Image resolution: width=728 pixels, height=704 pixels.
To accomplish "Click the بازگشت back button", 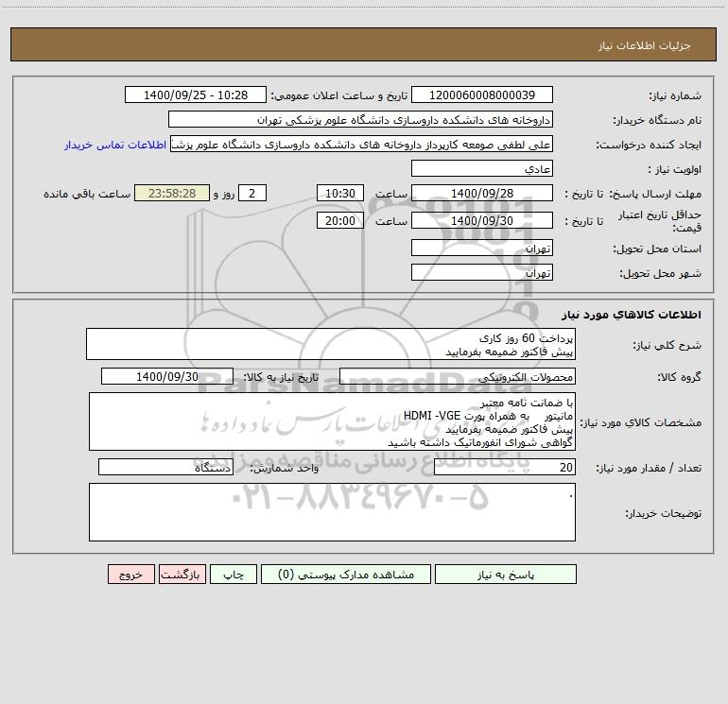I will tap(182, 575).
